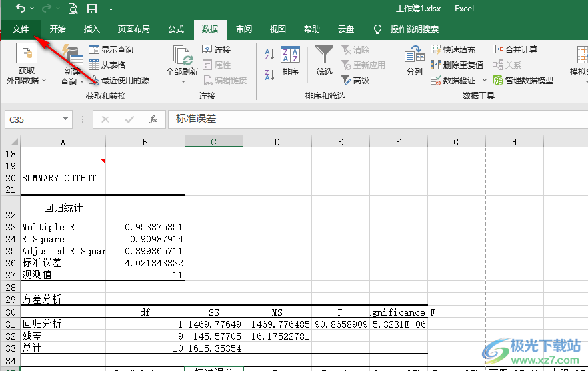Viewport: 588px width, 371px height.
Task: Switch to the 公式 tab
Action: pyautogui.click(x=176, y=29)
